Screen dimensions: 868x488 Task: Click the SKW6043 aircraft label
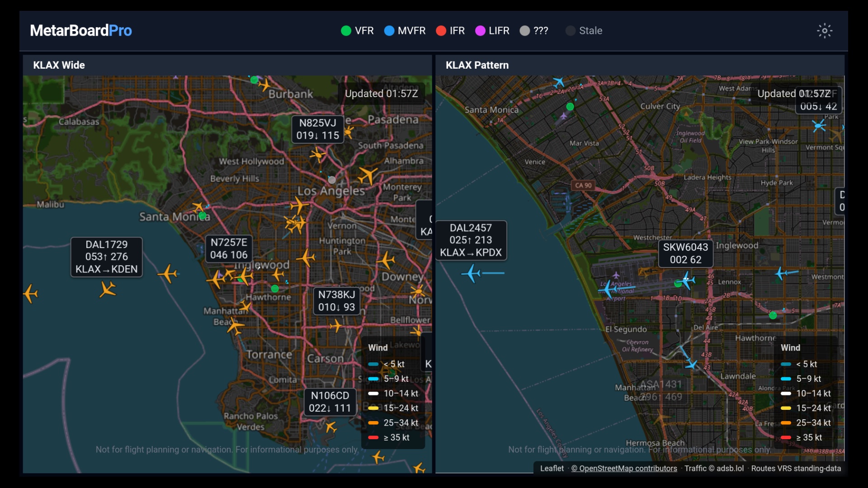coord(685,253)
